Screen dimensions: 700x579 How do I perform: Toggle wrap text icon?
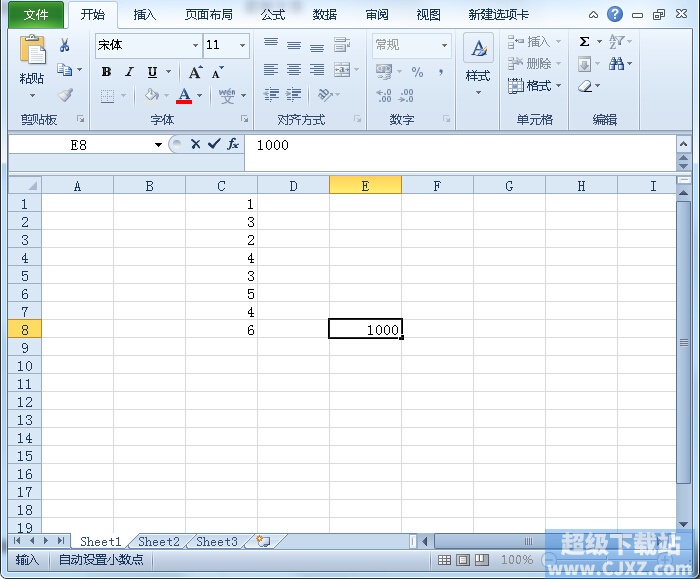pos(342,45)
